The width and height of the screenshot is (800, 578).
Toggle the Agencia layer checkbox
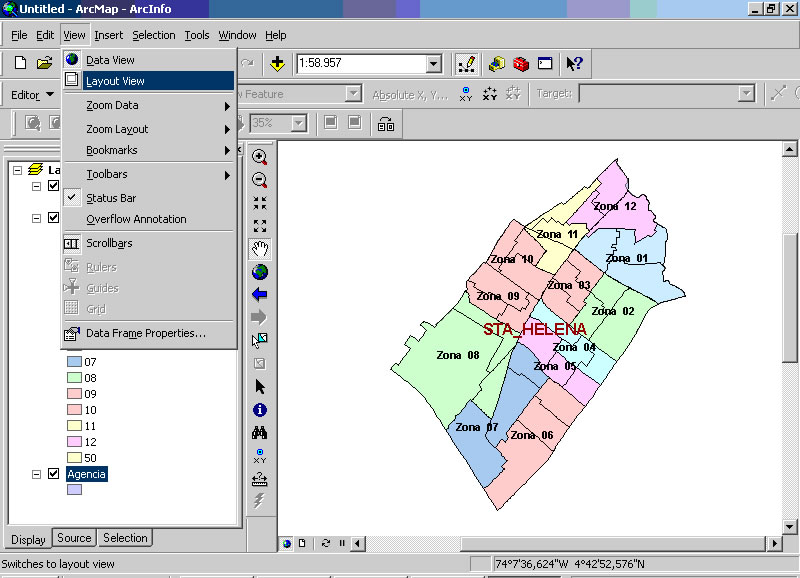[53, 473]
